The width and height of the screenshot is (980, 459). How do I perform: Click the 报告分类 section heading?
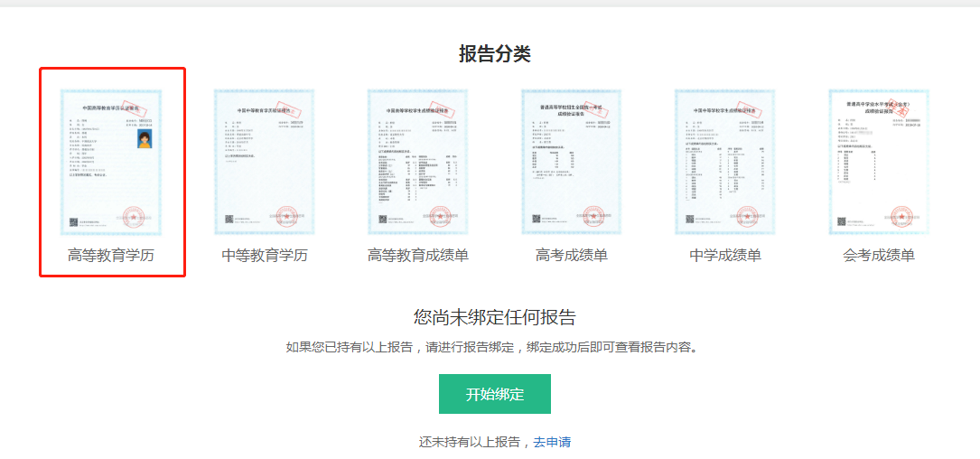pyautogui.click(x=494, y=53)
